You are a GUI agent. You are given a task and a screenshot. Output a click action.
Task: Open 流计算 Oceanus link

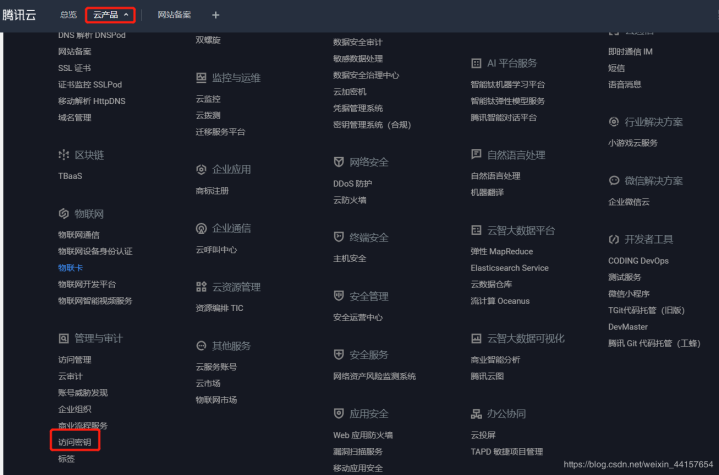click(x=500, y=301)
